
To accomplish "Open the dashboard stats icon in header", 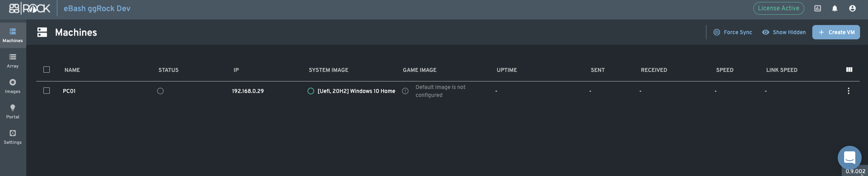I will (x=817, y=8).
